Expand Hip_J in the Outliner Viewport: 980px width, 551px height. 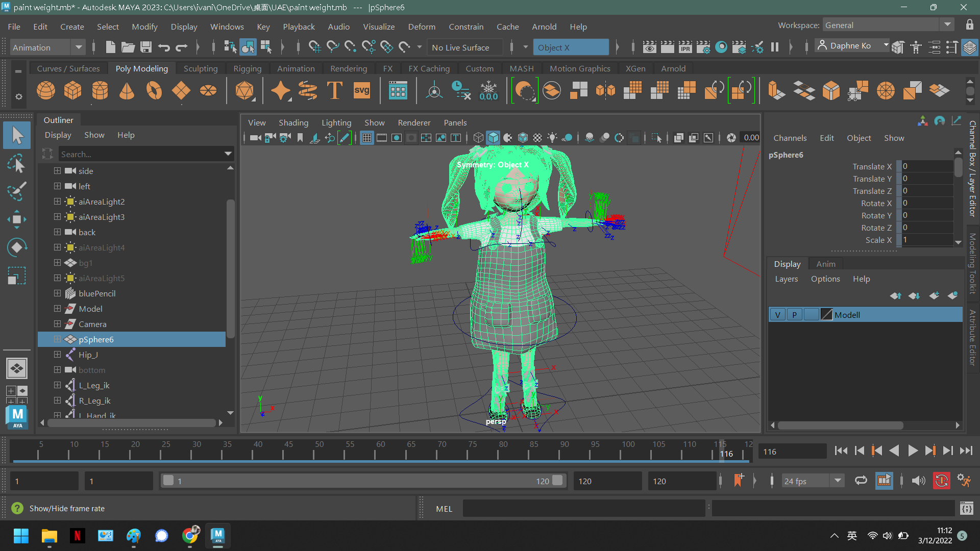pos(57,354)
